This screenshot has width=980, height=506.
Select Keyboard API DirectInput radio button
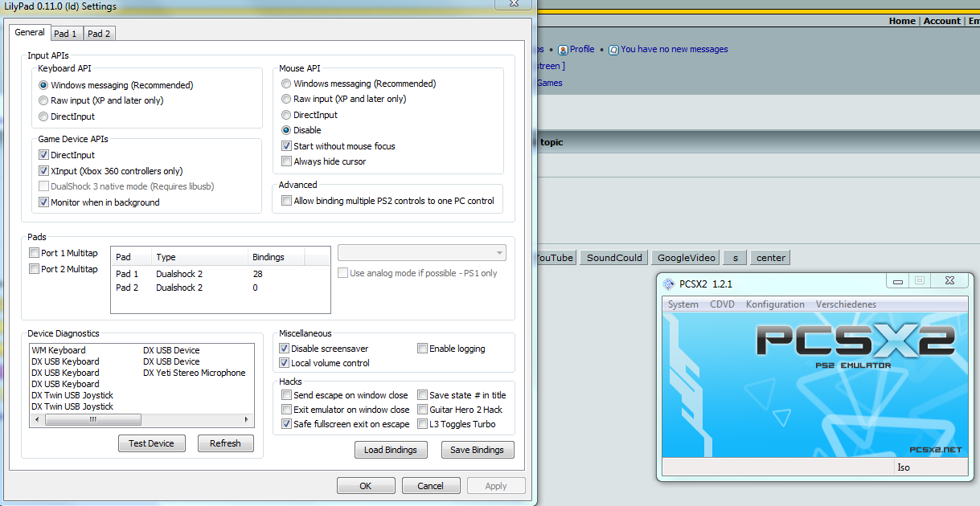click(44, 116)
